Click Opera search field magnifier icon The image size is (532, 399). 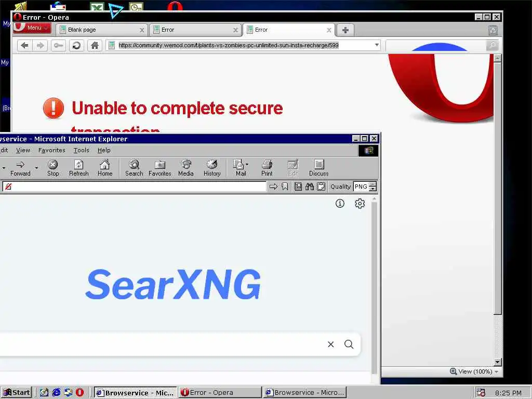point(492,45)
